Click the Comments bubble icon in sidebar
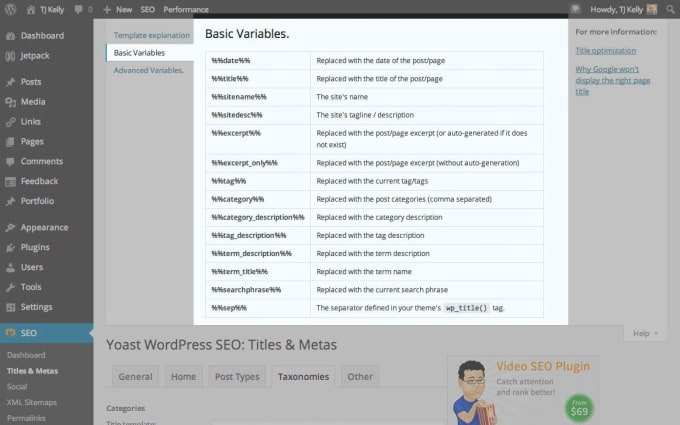Screen dimensions: 680x425 [x=10, y=162]
